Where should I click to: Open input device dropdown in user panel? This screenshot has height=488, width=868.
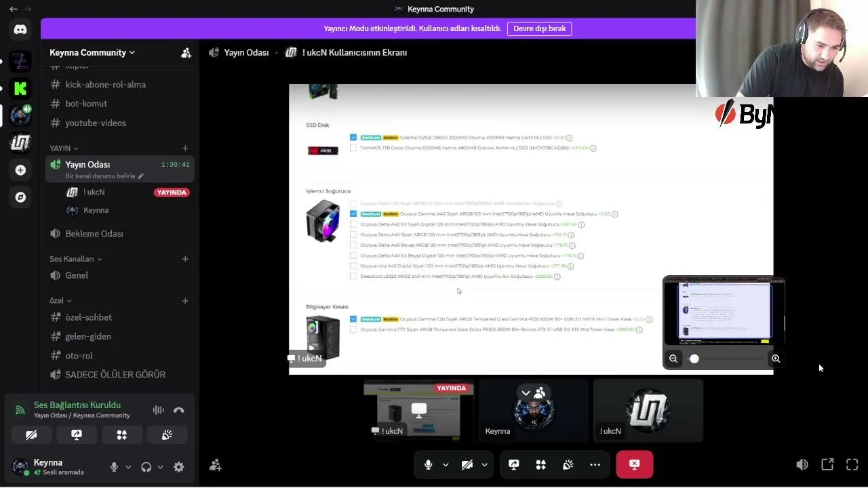pyautogui.click(x=128, y=467)
